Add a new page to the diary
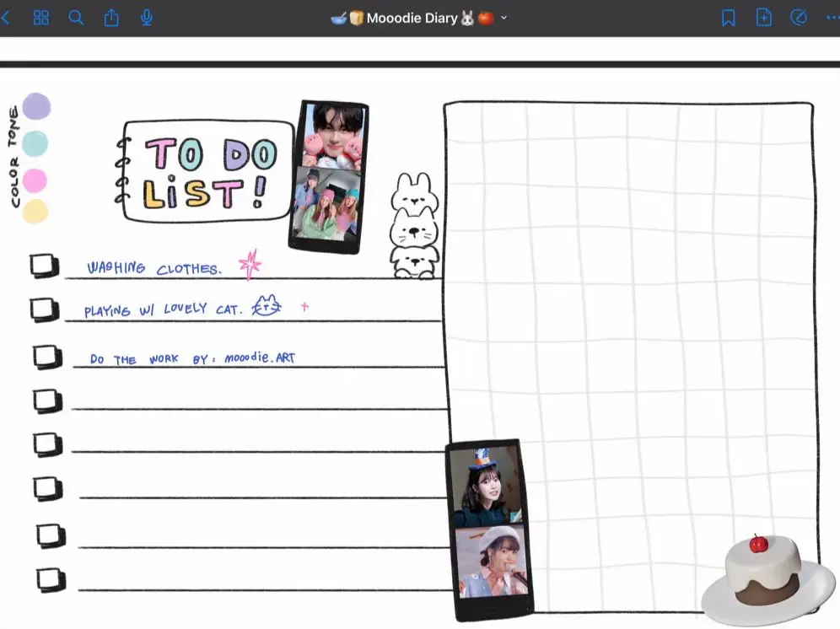 (763, 17)
